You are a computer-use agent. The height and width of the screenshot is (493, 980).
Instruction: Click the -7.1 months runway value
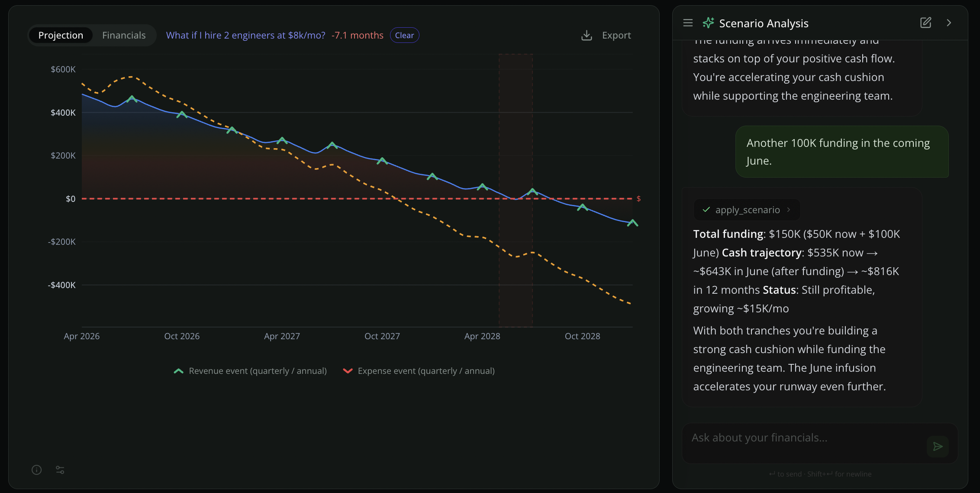click(x=357, y=35)
